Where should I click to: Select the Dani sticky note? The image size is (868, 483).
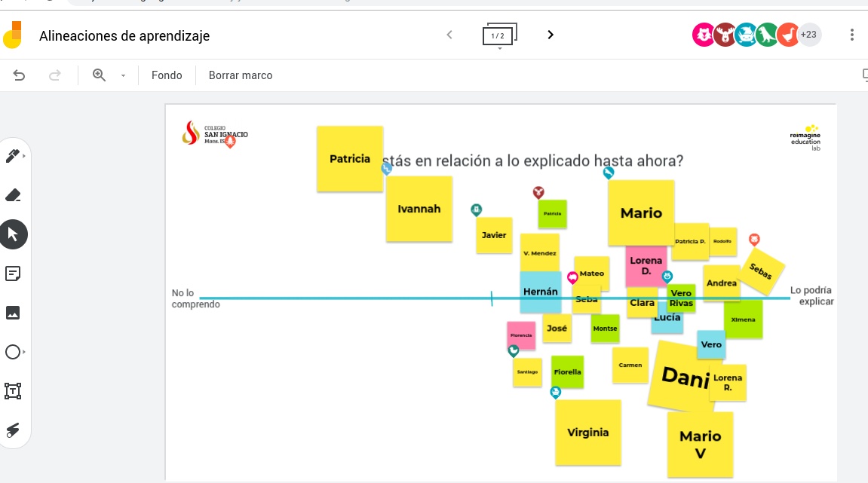(x=684, y=376)
